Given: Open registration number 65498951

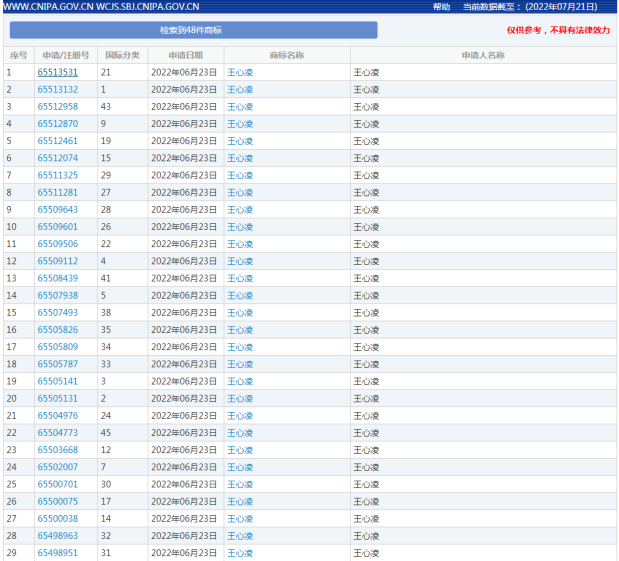Looking at the screenshot, I should point(57,553).
